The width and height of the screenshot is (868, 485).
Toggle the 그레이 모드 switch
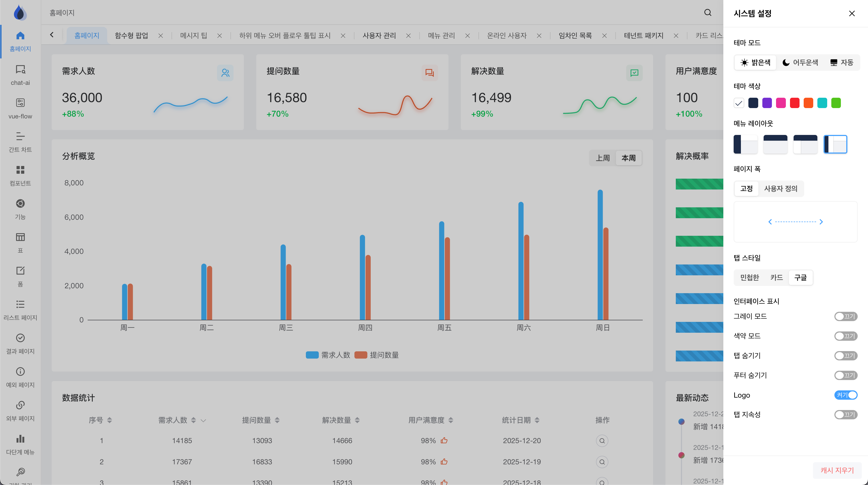(846, 316)
